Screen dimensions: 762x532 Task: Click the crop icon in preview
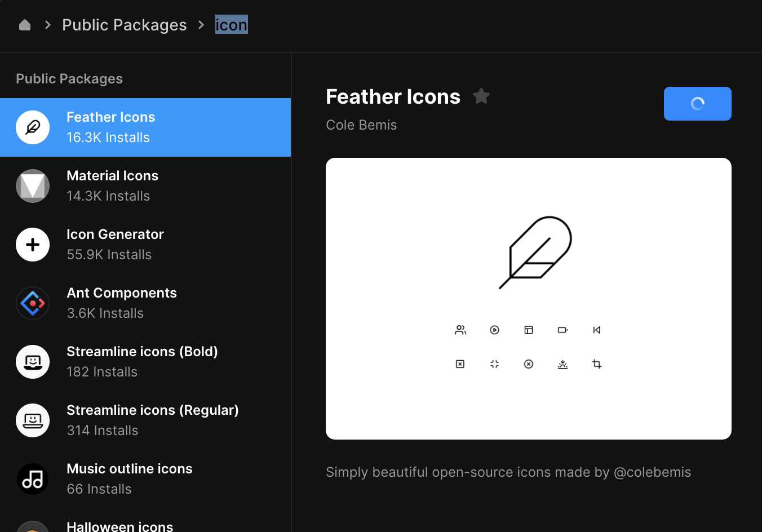pyautogui.click(x=597, y=364)
